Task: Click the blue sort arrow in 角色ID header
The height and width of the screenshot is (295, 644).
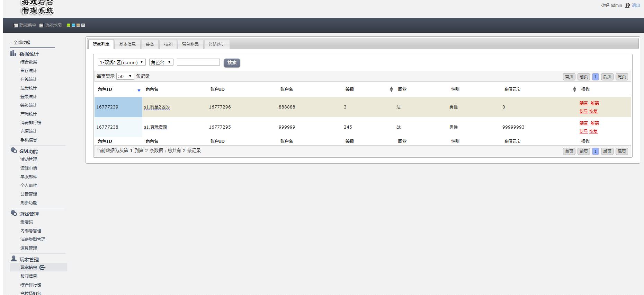Action: 139,90
